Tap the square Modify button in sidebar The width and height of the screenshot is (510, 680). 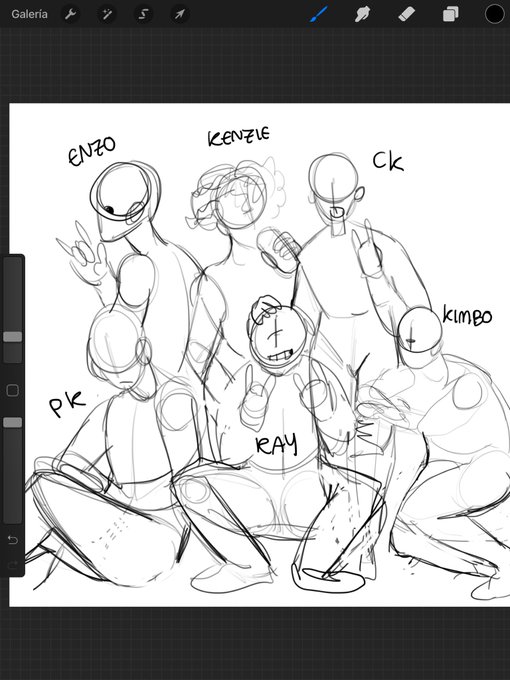pyautogui.click(x=13, y=390)
